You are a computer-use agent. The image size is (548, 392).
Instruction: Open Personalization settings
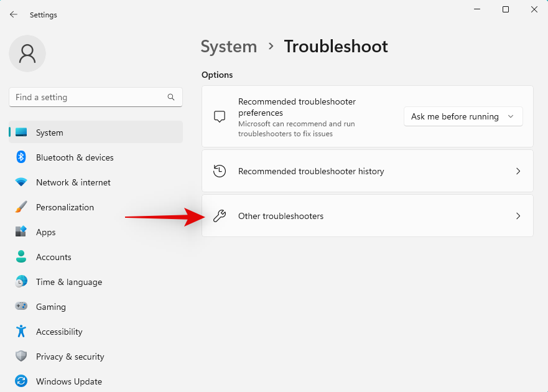95,207
